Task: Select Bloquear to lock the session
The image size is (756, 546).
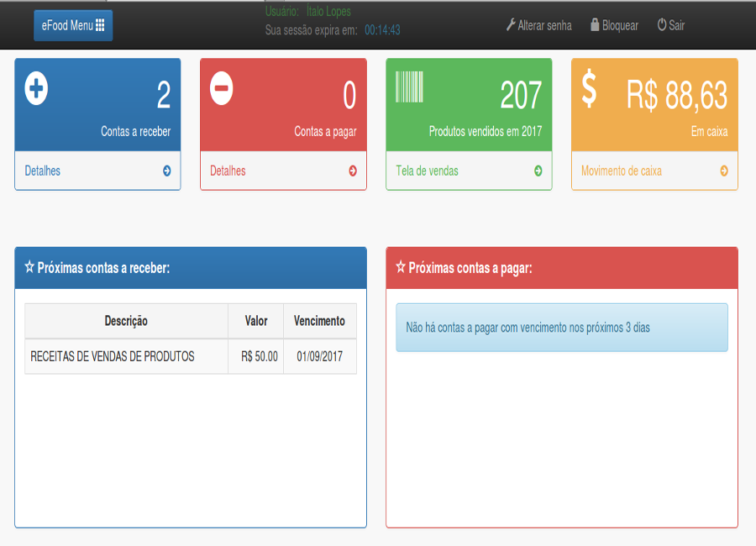Action: tap(614, 25)
